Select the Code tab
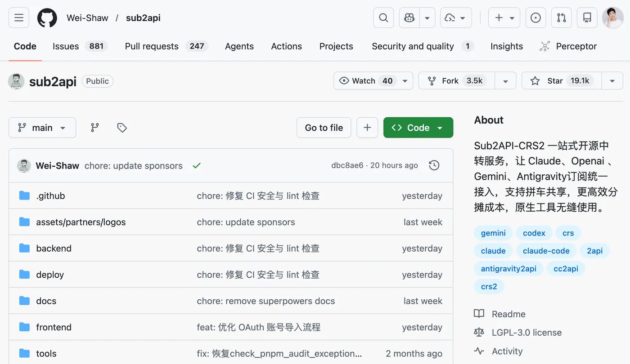This screenshot has width=630, height=364. coord(25,46)
